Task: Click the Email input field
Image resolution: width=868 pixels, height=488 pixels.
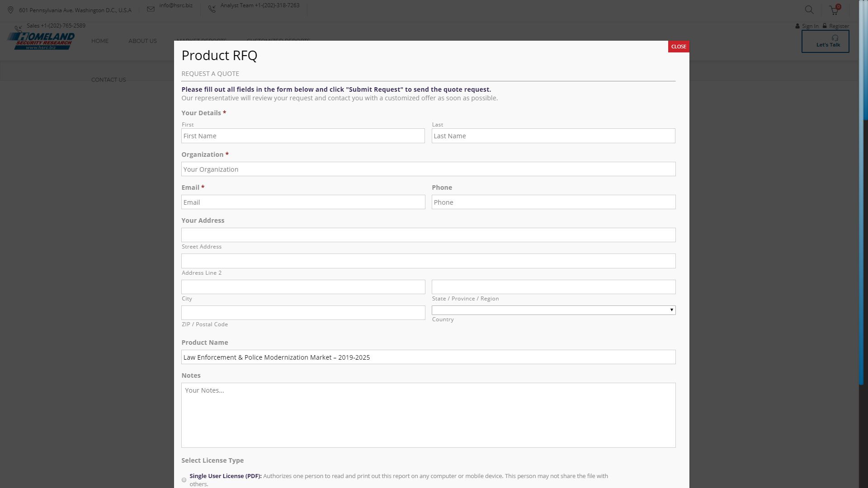Action: pyautogui.click(x=303, y=202)
